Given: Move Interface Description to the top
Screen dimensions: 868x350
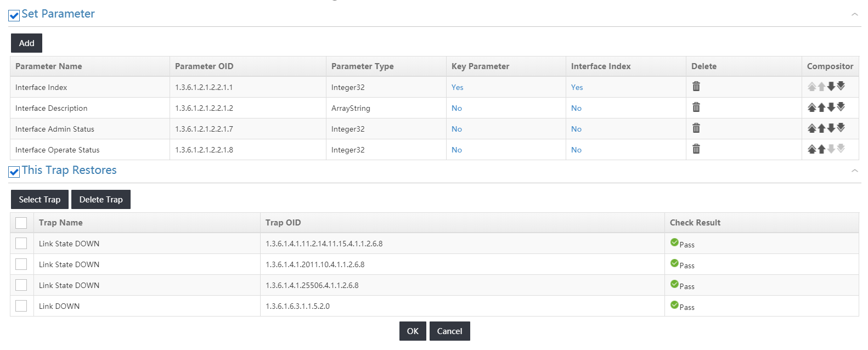Looking at the screenshot, I should point(812,107).
